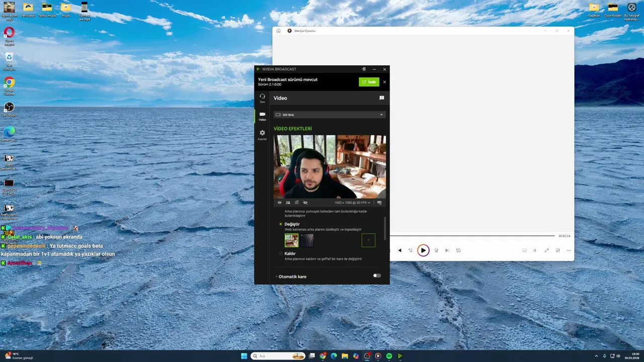Click the microphone icon in the system tray
The height and width of the screenshot is (362, 644).
point(604,356)
